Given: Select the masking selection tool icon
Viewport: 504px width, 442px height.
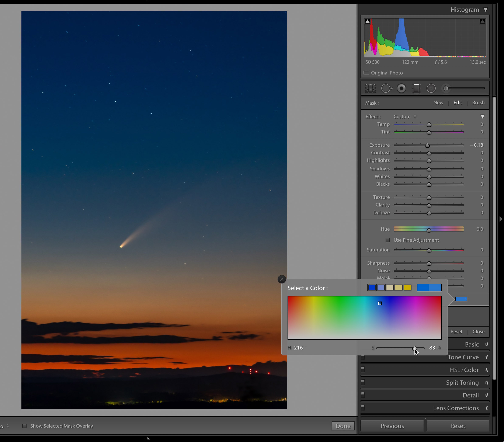Looking at the screenshot, I should tap(371, 88).
